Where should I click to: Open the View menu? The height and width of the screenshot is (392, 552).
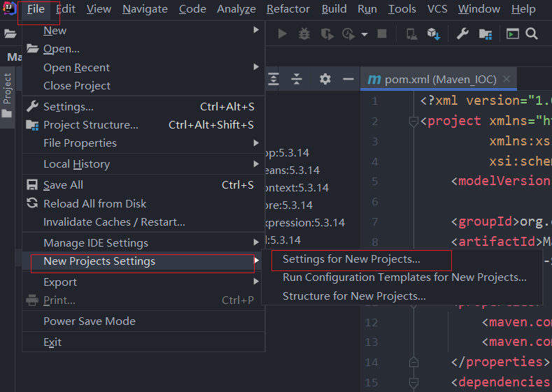click(x=99, y=9)
